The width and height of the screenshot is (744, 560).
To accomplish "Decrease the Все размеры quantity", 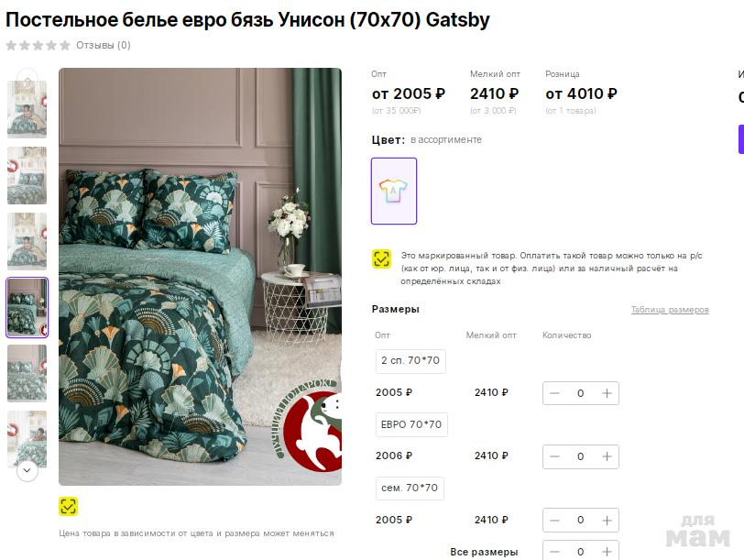I will pos(554,552).
